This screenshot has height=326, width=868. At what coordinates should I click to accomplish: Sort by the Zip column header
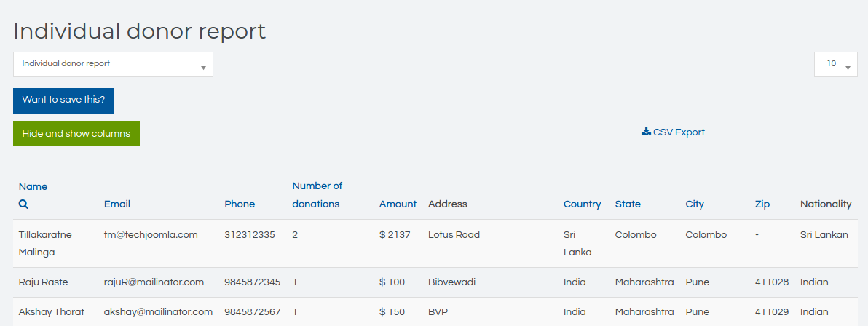coord(762,204)
